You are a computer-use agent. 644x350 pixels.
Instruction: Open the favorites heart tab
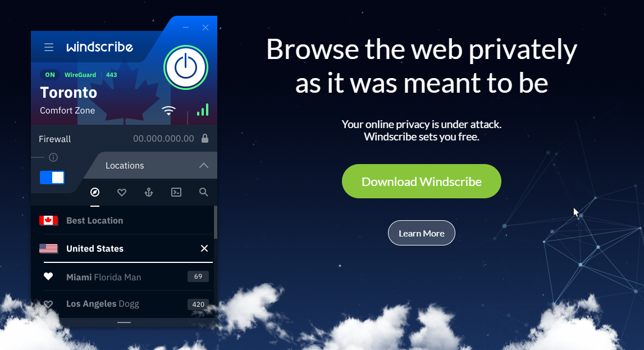point(122,192)
